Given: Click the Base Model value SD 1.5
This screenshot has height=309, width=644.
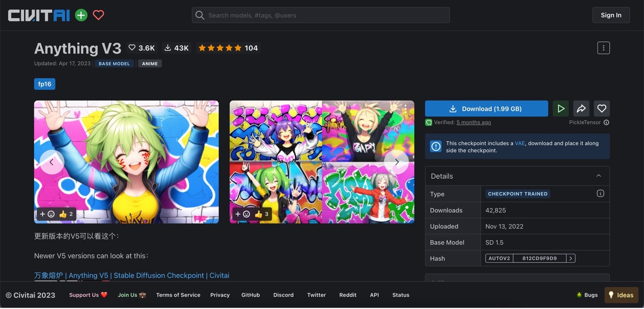Looking at the screenshot, I should tap(494, 242).
